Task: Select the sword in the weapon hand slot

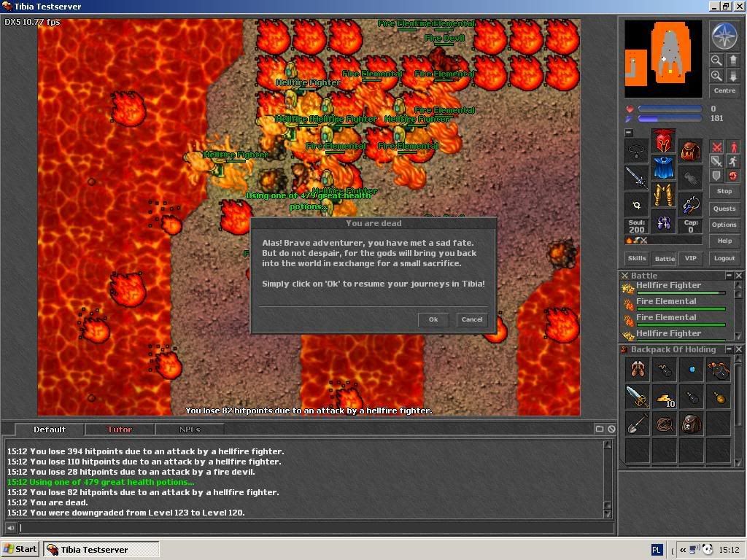Action: (637, 178)
